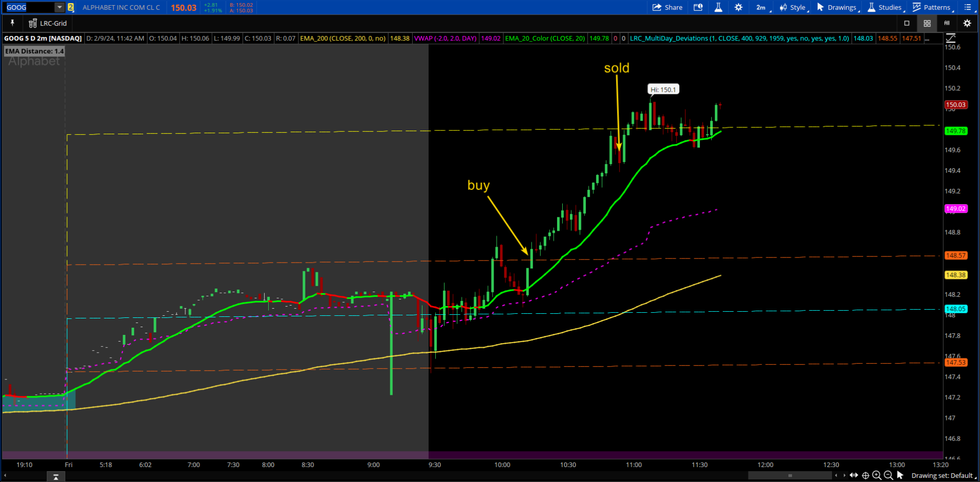Open the Studies menu

(x=885, y=7)
